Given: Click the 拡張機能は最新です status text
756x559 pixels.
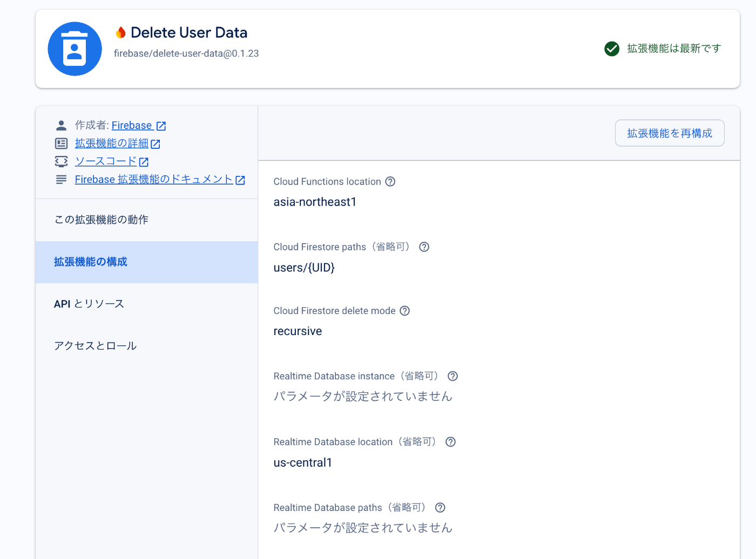Looking at the screenshot, I should pyautogui.click(x=674, y=49).
